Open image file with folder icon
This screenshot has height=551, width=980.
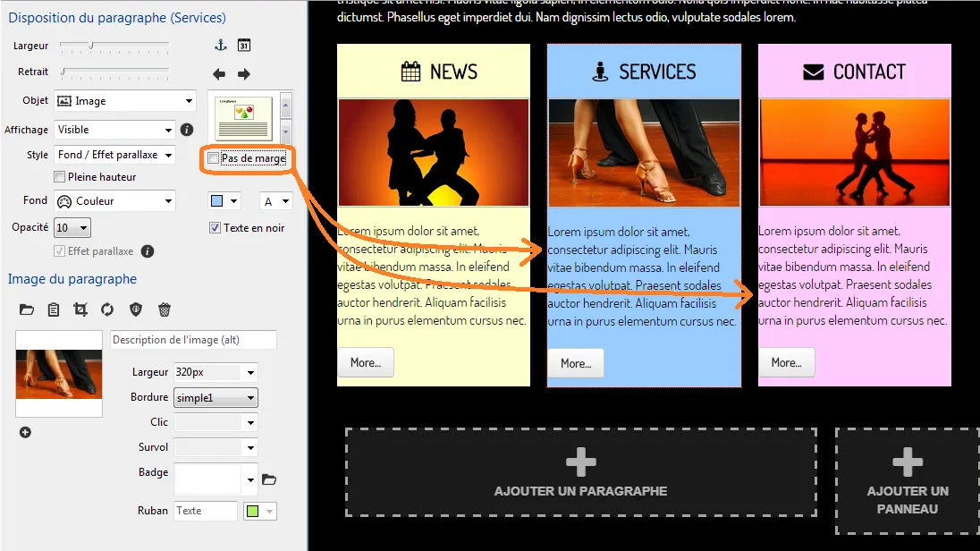(26, 309)
